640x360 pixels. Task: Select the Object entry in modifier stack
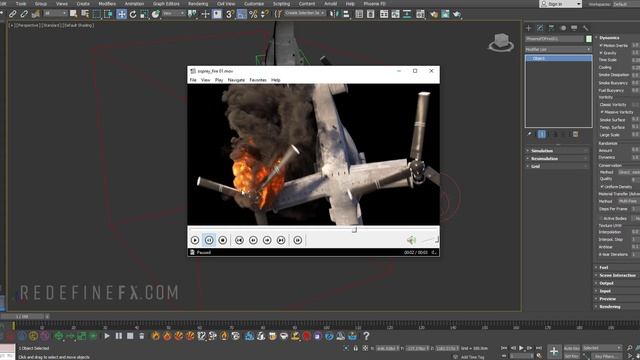pyautogui.click(x=558, y=58)
